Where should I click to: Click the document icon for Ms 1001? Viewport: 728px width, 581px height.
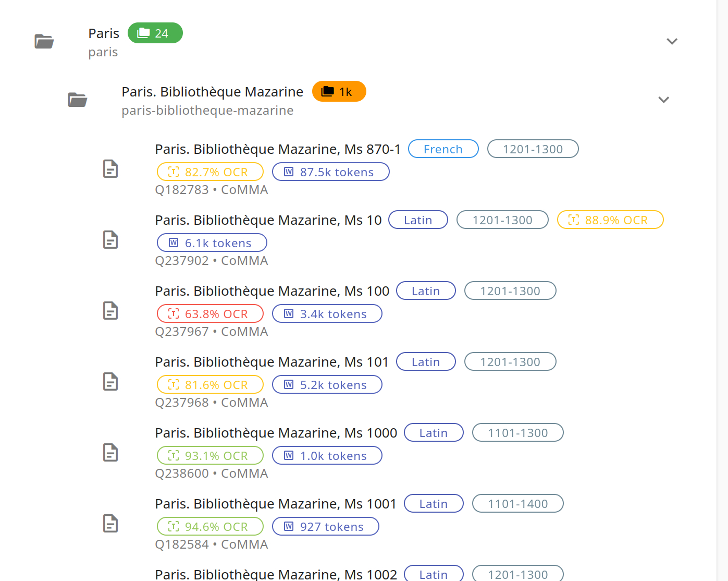click(x=110, y=524)
